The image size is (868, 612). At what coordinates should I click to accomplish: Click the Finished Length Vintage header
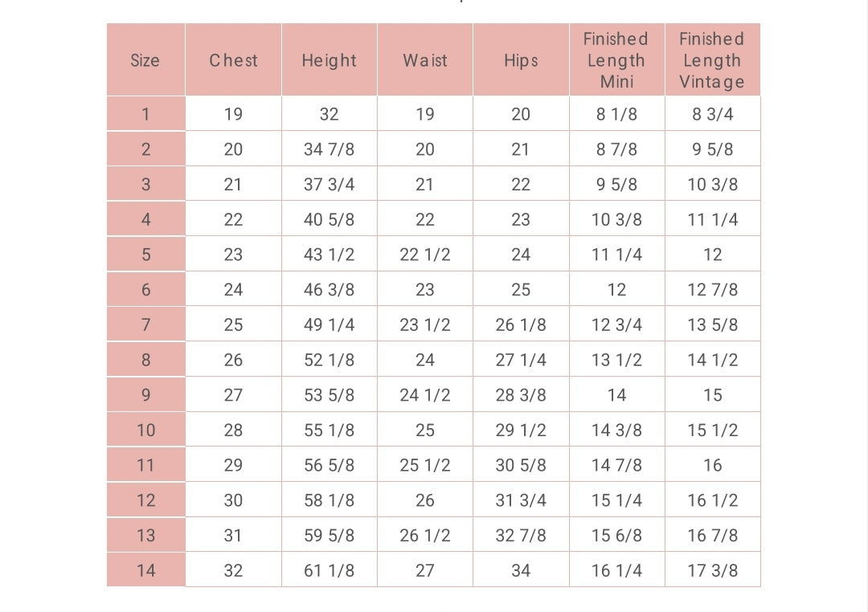point(712,60)
